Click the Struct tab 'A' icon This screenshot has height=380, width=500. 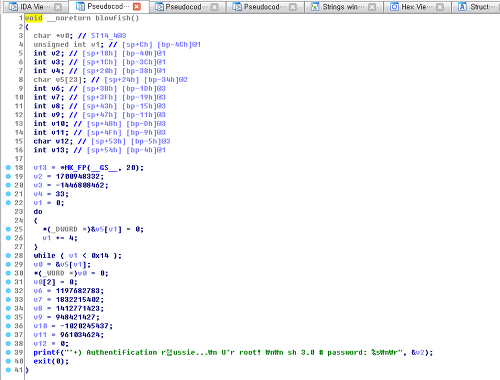462,7
